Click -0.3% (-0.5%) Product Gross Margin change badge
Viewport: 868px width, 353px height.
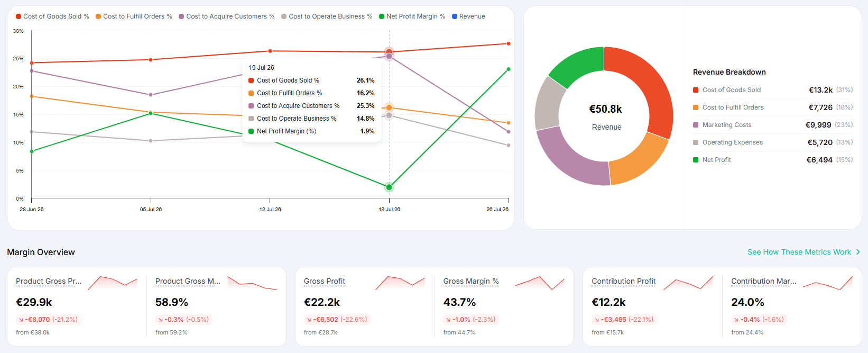[183, 320]
